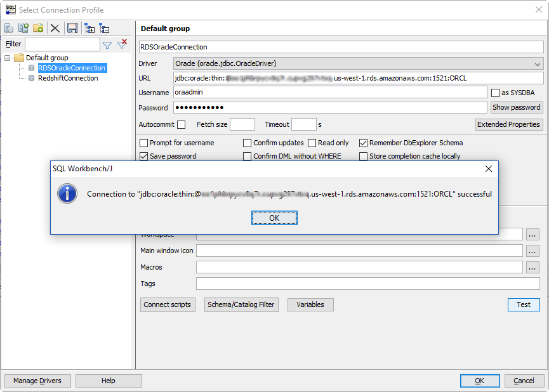Select the RDSOracleConnection profile
Viewport: 549px width, 392px height.
pyautogui.click(x=72, y=68)
